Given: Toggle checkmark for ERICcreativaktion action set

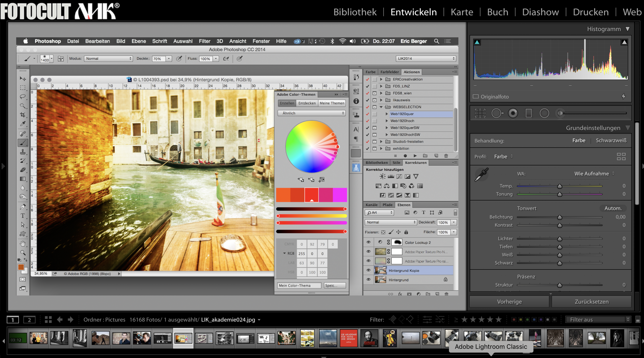Looking at the screenshot, I should pyautogui.click(x=367, y=79).
